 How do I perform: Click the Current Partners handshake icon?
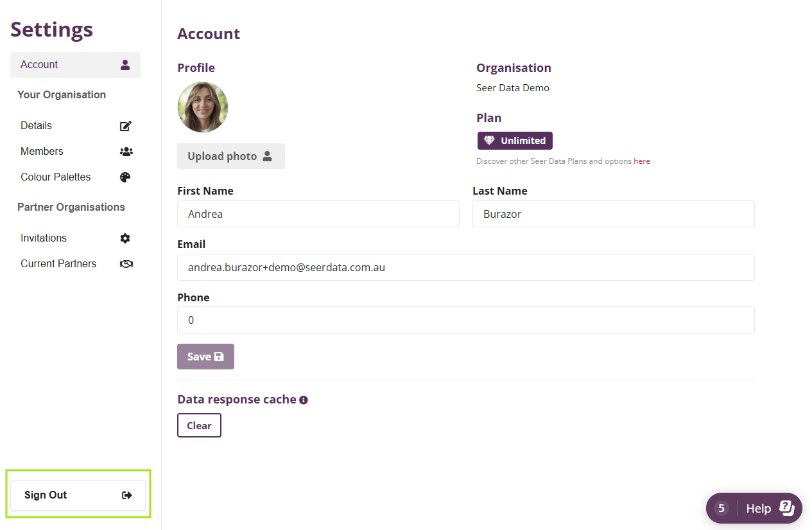(x=126, y=264)
